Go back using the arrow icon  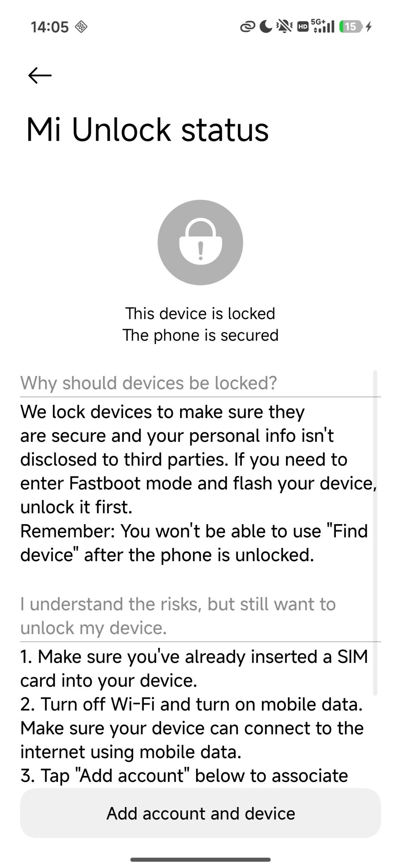coord(40,75)
